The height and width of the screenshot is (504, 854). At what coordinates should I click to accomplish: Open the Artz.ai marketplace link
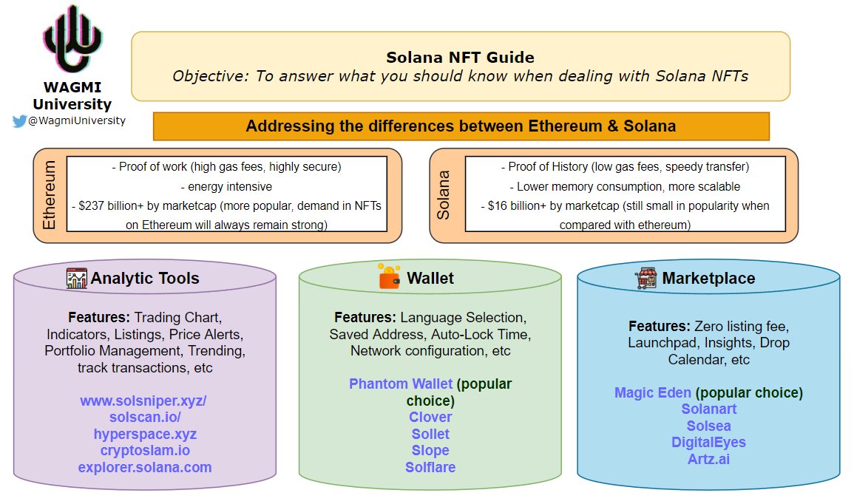(x=708, y=460)
